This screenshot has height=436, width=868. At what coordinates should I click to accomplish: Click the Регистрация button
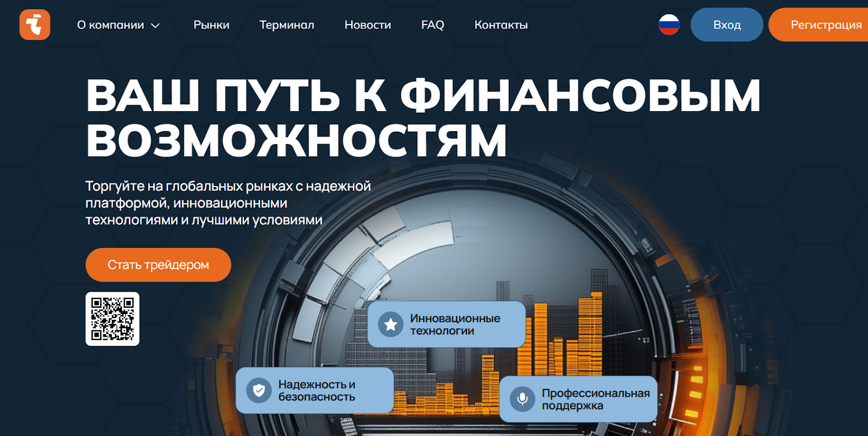pos(818,24)
